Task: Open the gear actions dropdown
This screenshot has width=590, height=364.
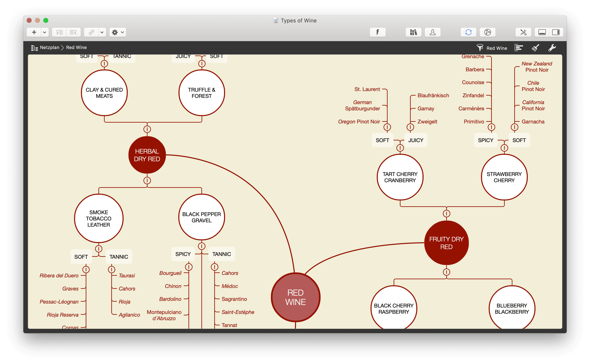Action: click(118, 32)
